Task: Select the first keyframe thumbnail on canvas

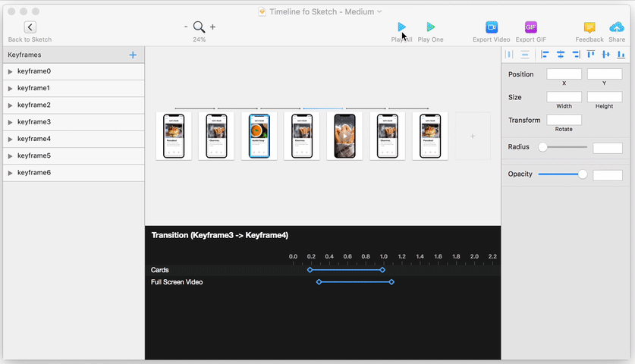Action: (174, 136)
